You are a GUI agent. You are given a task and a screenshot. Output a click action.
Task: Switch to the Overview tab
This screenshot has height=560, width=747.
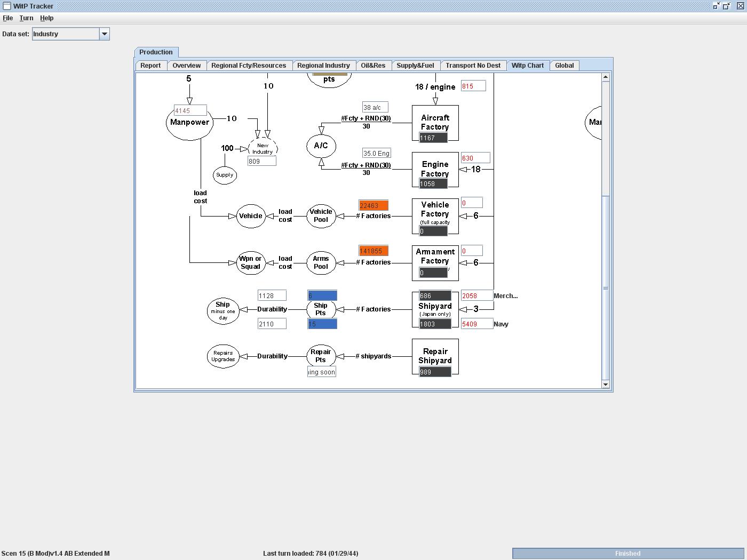186,66
